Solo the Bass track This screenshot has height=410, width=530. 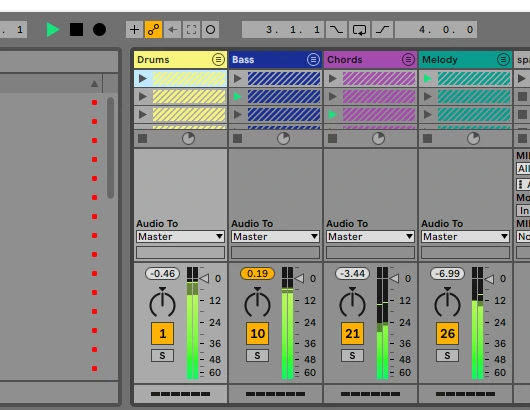tap(257, 356)
